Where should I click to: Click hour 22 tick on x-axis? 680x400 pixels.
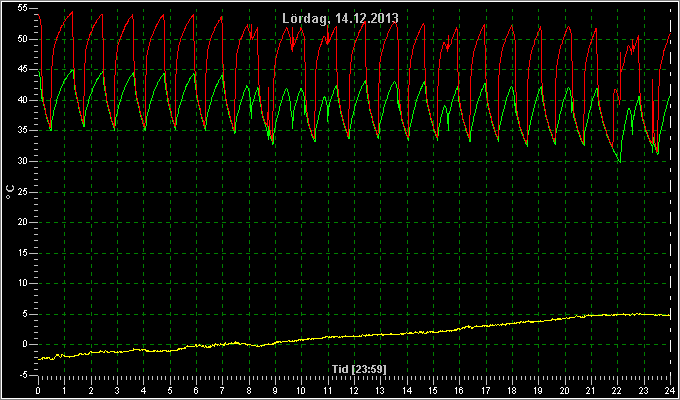pos(618,390)
